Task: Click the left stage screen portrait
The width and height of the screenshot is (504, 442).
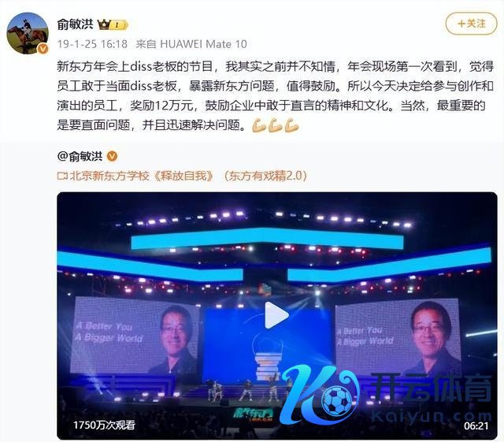Action: tap(135, 335)
